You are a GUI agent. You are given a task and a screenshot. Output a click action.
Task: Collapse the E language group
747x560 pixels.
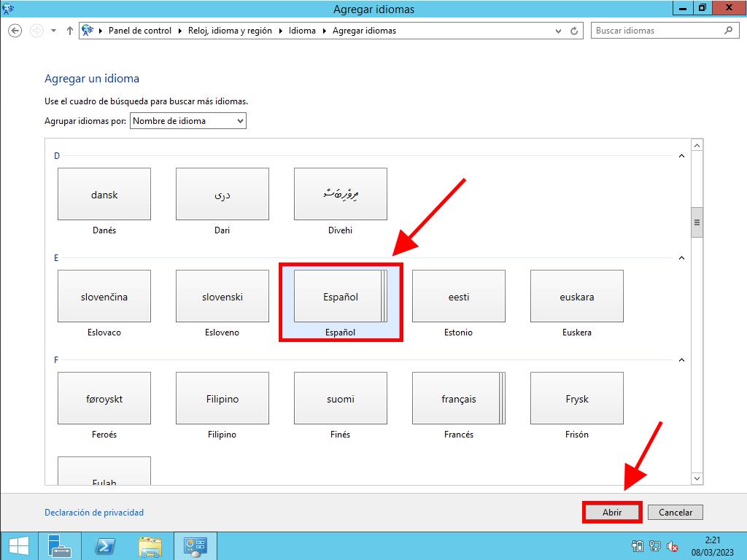682,258
